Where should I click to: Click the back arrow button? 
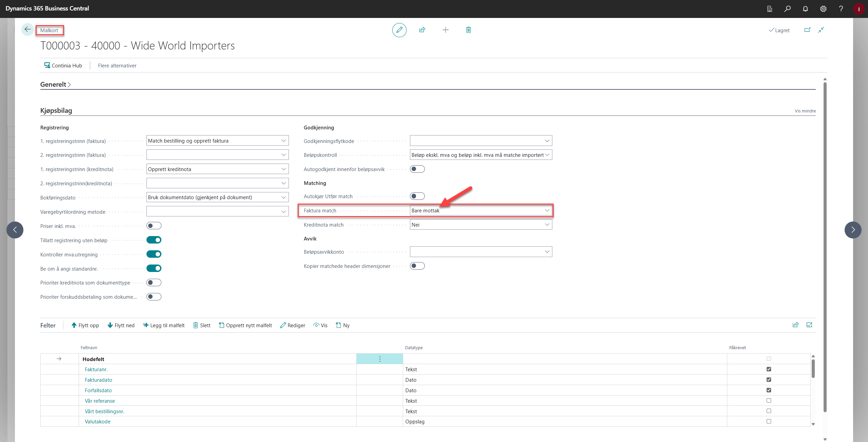tap(27, 30)
